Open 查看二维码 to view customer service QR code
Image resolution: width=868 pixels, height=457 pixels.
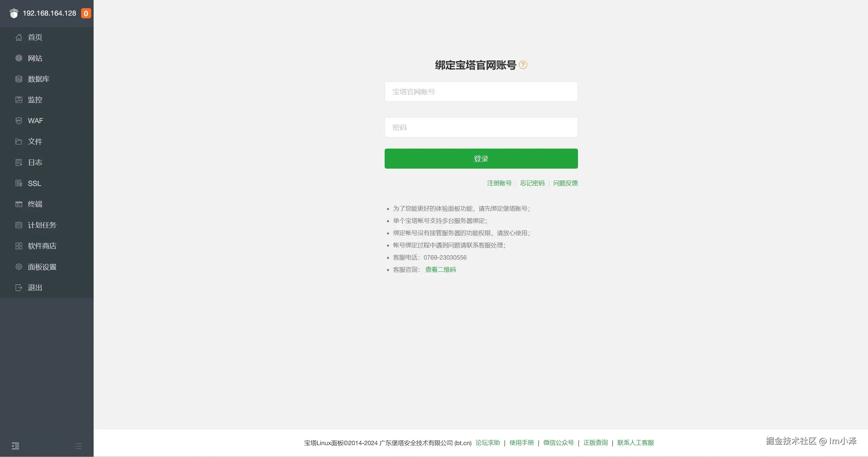(x=440, y=269)
